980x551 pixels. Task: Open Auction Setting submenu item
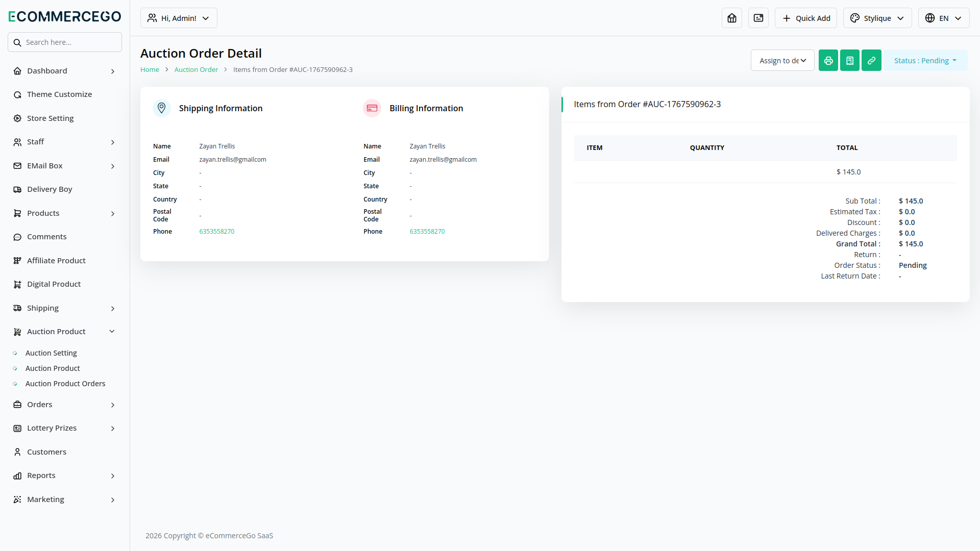pyautogui.click(x=51, y=353)
